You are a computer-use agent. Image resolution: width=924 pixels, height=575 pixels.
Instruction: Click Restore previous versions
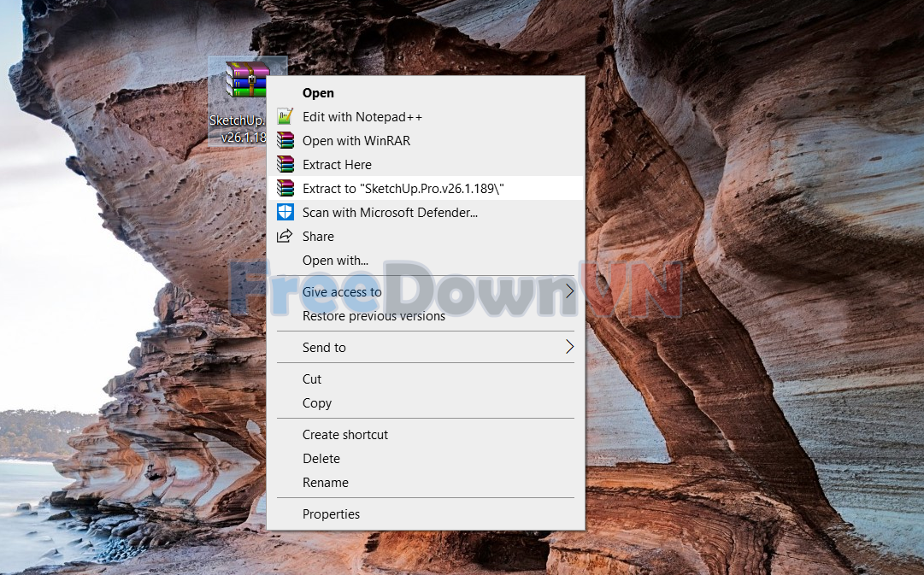click(374, 316)
